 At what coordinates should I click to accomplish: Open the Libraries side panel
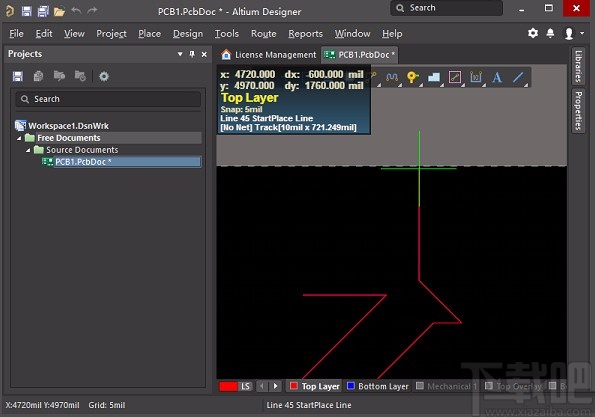point(578,66)
